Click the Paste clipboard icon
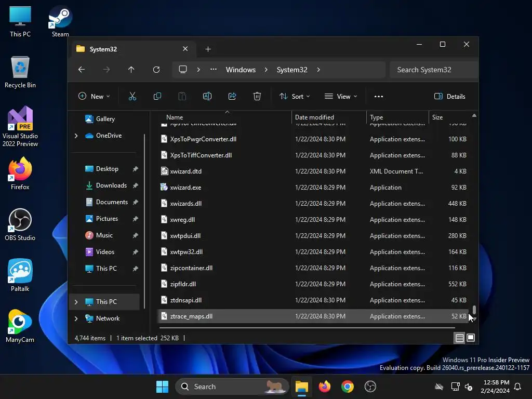This screenshot has width=532, height=399. [x=182, y=96]
